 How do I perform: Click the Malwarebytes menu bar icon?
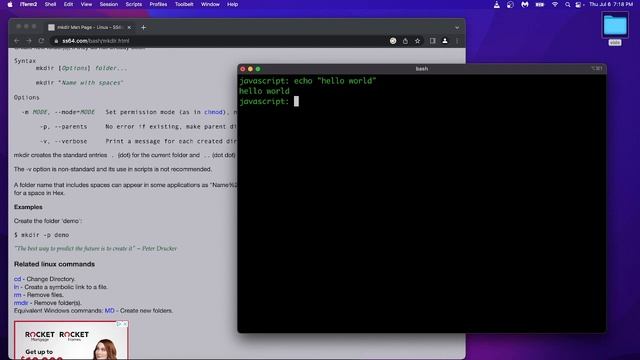(x=525, y=4)
